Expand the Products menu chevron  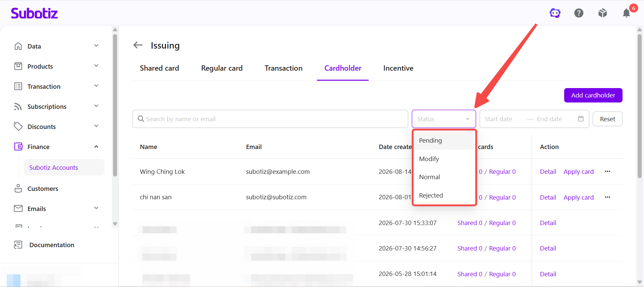[96, 66]
